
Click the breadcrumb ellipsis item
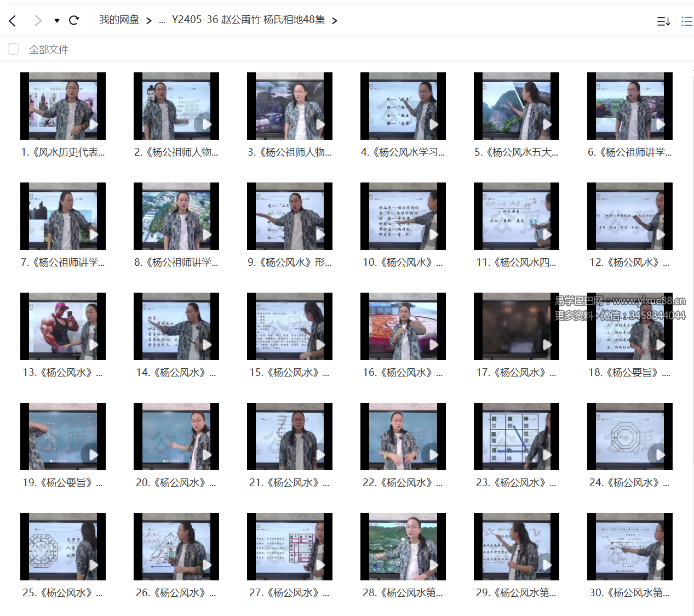coord(162,21)
